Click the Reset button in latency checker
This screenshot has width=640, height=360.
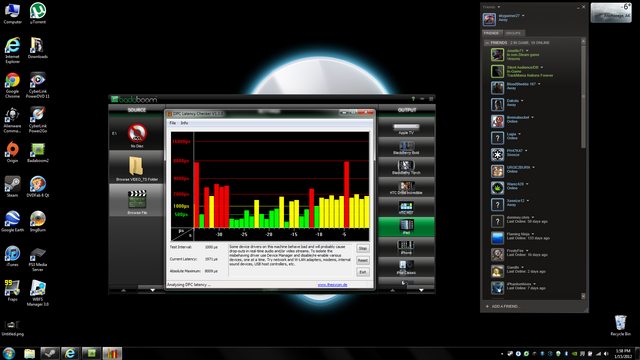(363, 260)
